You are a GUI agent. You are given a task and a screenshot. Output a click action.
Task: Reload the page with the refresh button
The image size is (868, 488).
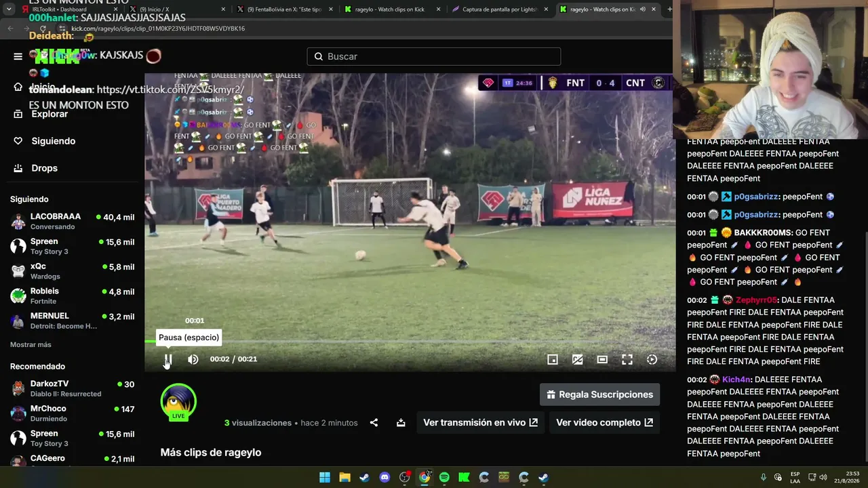(x=44, y=28)
